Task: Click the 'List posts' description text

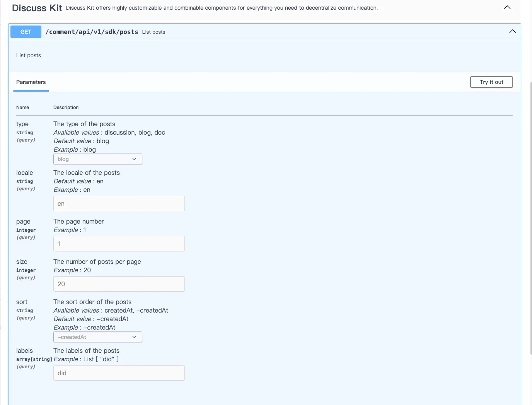Action: [29, 55]
